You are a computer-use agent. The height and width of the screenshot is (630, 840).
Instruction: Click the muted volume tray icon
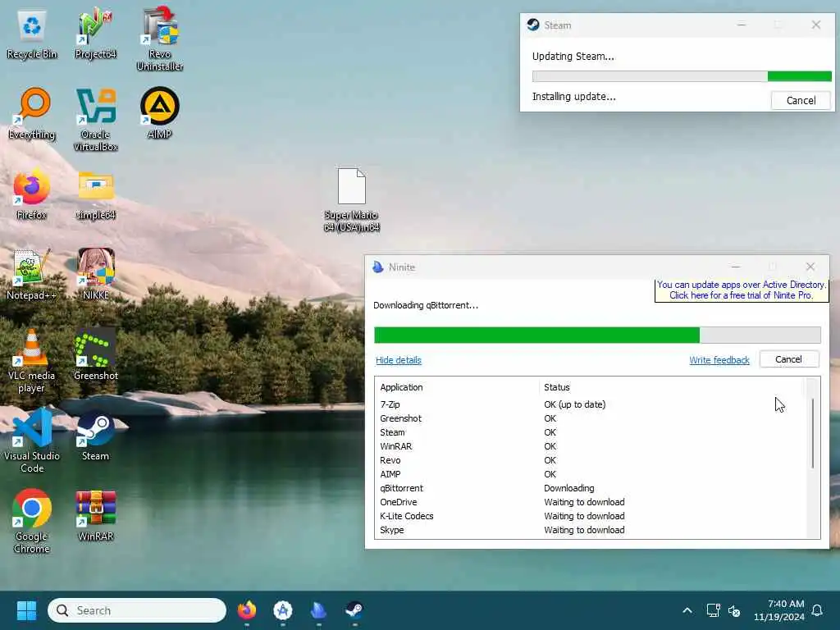734,610
